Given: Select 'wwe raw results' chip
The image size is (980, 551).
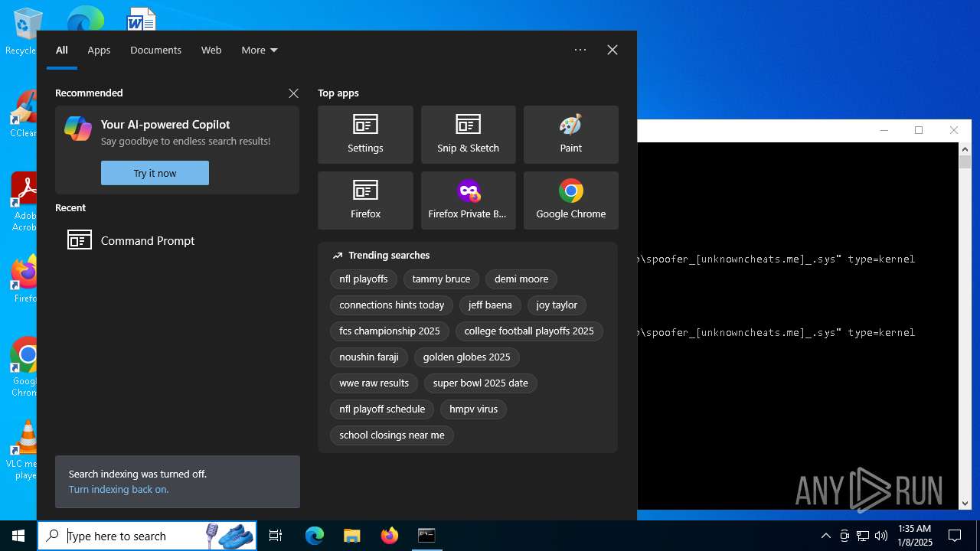Looking at the screenshot, I should tap(374, 383).
